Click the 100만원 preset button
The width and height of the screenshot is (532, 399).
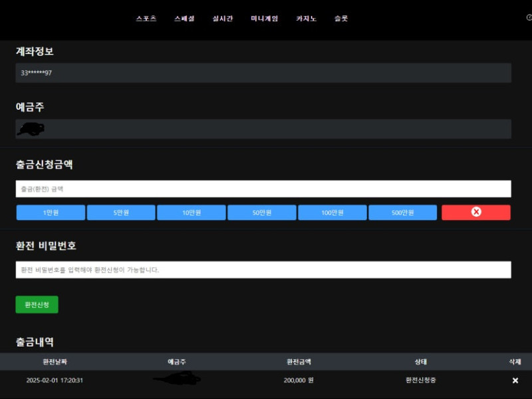[332, 213]
